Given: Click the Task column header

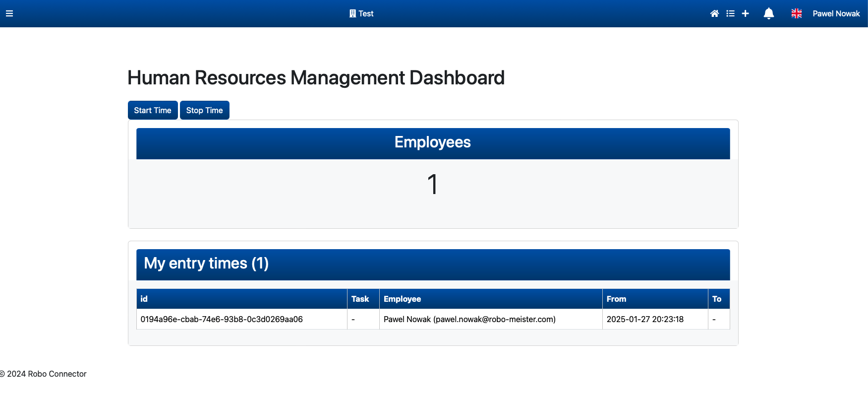Looking at the screenshot, I should coord(363,299).
